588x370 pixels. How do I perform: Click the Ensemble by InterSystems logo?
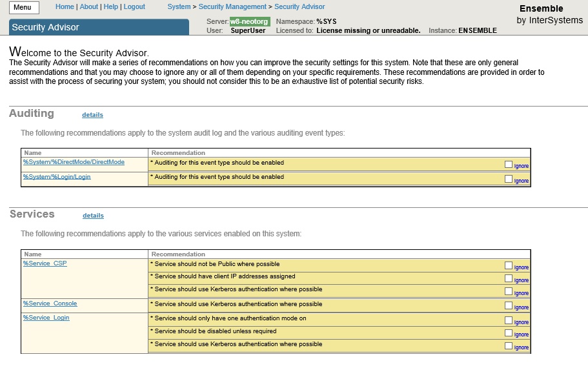[x=549, y=14]
